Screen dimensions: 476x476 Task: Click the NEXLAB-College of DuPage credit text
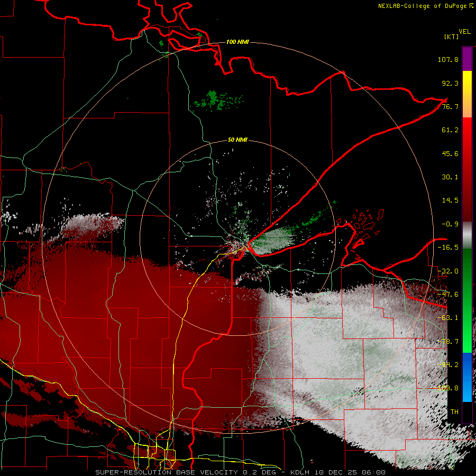(x=422, y=6)
